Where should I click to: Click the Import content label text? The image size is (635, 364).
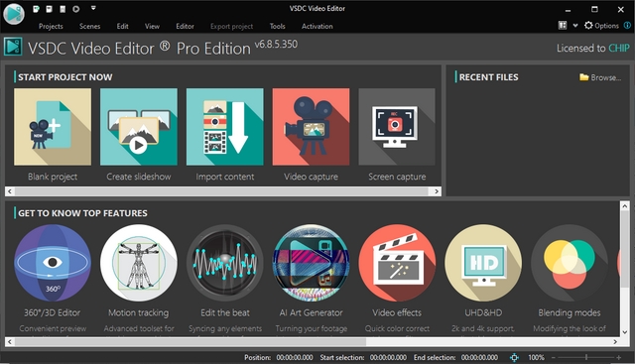click(225, 177)
